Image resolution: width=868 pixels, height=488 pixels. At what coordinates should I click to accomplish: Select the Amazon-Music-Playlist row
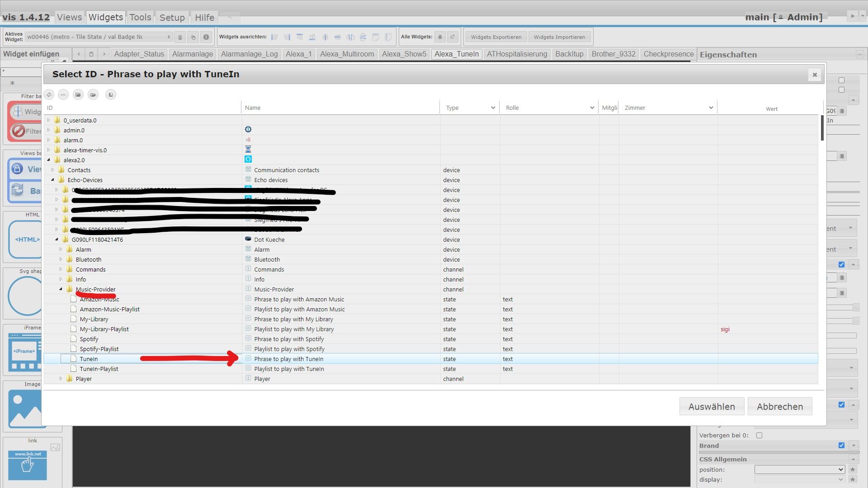[x=431, y=309]
